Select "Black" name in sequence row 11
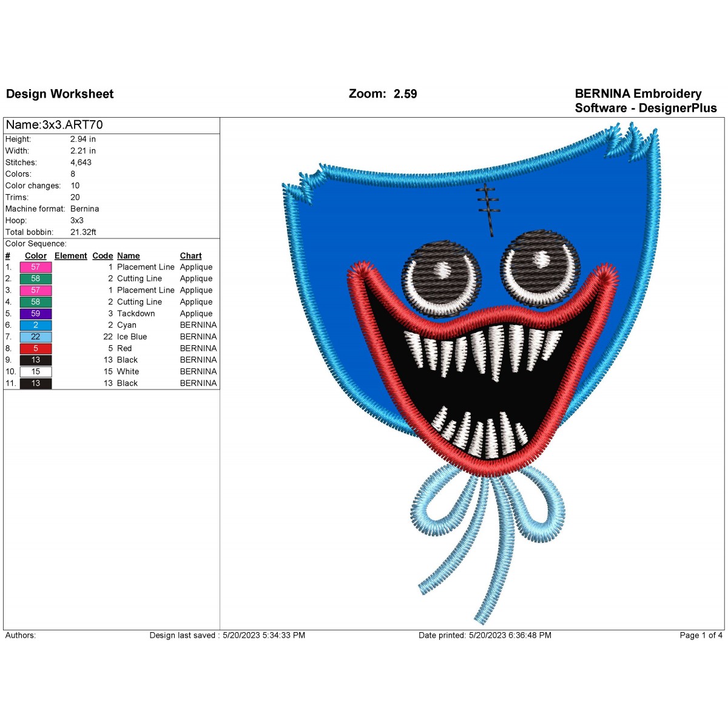Image resolution: width=728 pixels, height=728 pixels. click(127, 383)
